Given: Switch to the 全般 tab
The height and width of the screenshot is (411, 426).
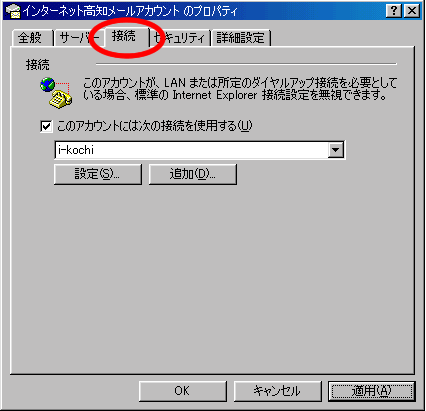Looking at the screenshot, I should pos(32,37).
